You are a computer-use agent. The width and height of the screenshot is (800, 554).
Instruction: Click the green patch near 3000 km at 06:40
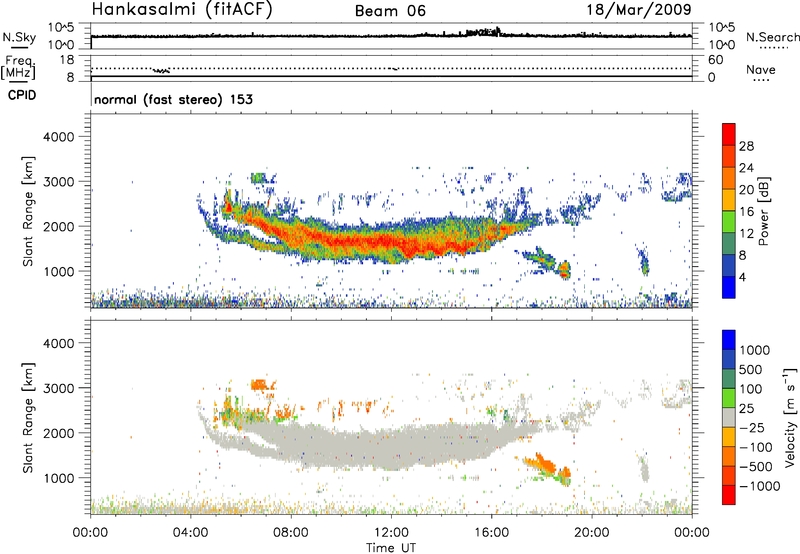tap(259, 178)
